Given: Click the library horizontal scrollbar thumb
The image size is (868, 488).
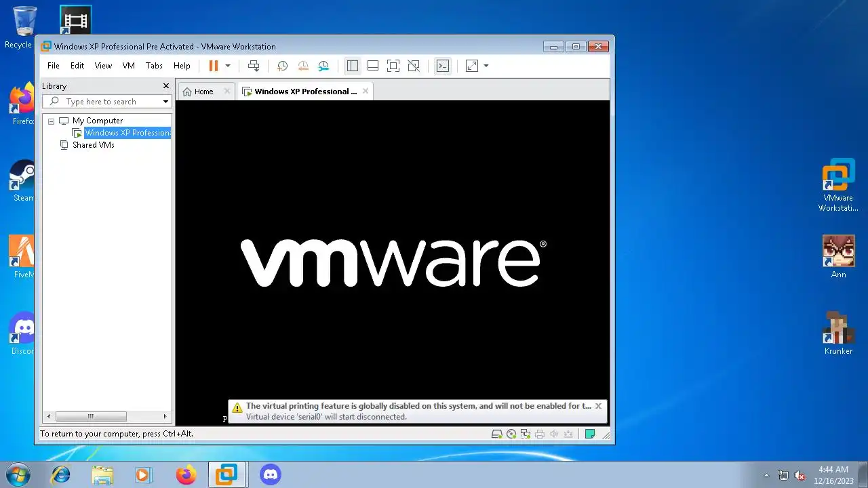Looking at the screenshot, I should [91, 416].
